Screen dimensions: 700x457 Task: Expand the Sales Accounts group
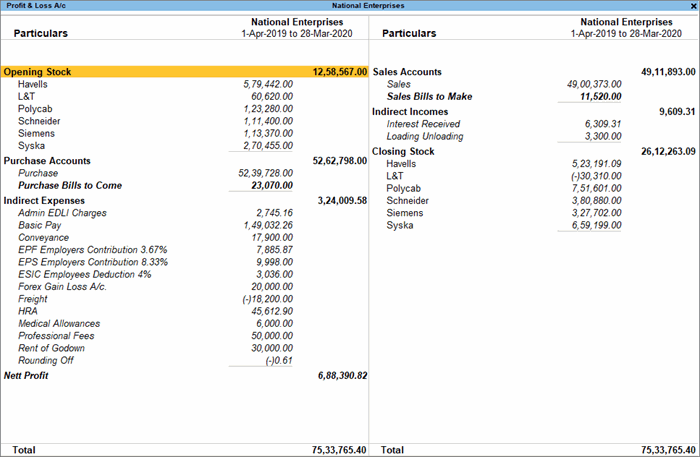[x=407, y=73]
